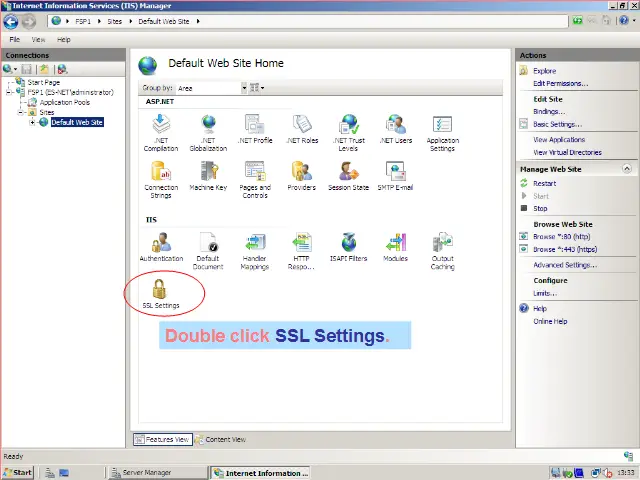The image size is (640, 480).
Task: Click the Help icon in address bar
Action: click(x=624, y=20)
